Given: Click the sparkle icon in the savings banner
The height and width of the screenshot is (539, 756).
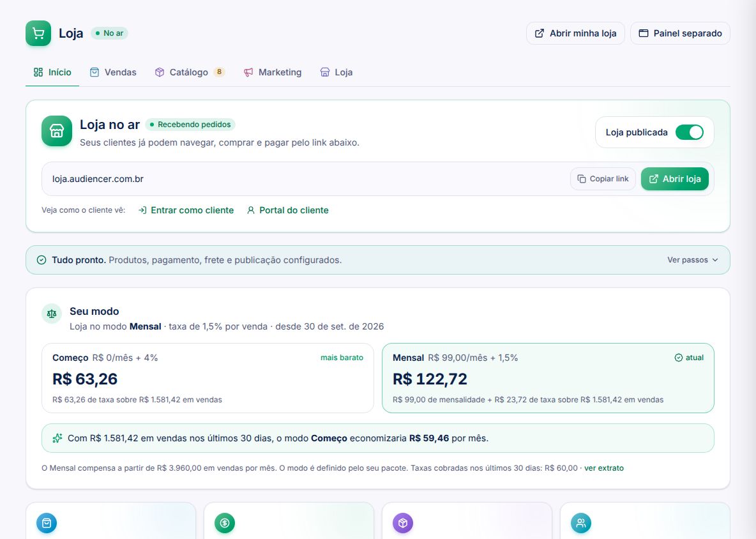Looking at the screenshot, I should point(57,438).
